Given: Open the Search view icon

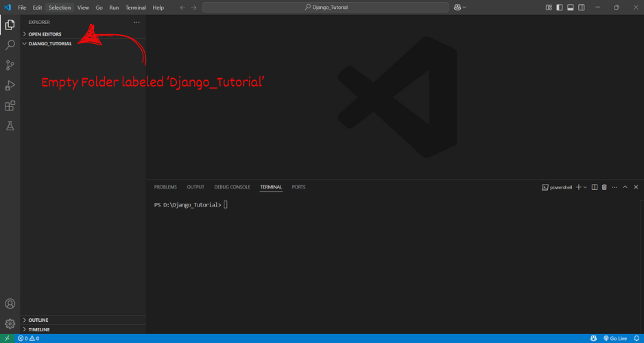Looking at the screenshot, I should tap(10, 45).
